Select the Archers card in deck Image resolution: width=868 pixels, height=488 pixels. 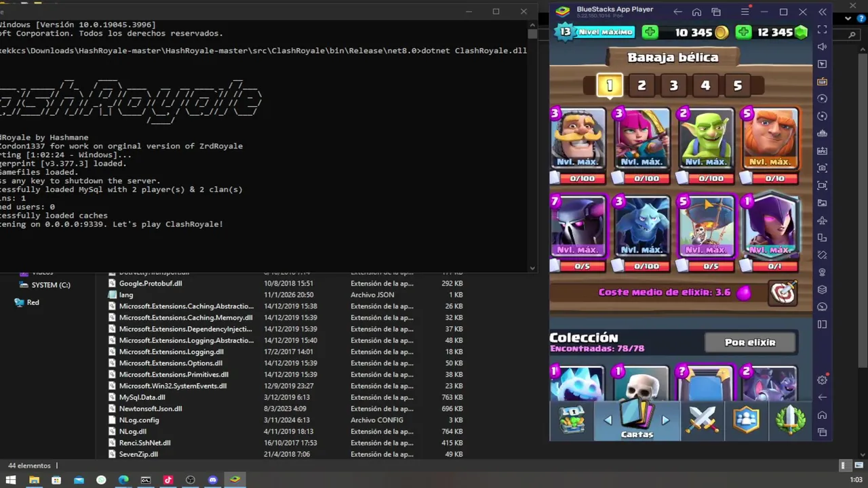pos(642,139)
